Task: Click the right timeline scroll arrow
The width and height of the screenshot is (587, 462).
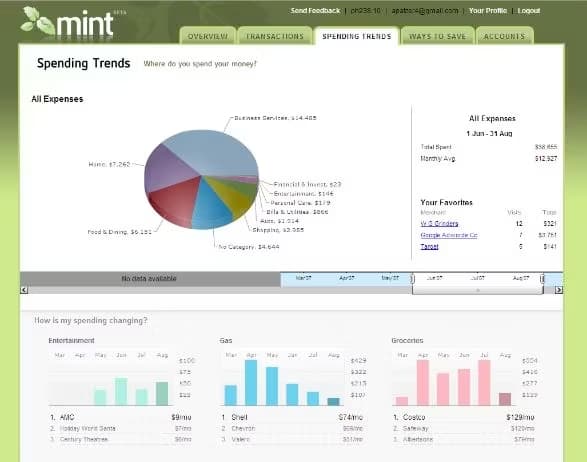Action: pos(559,290)
